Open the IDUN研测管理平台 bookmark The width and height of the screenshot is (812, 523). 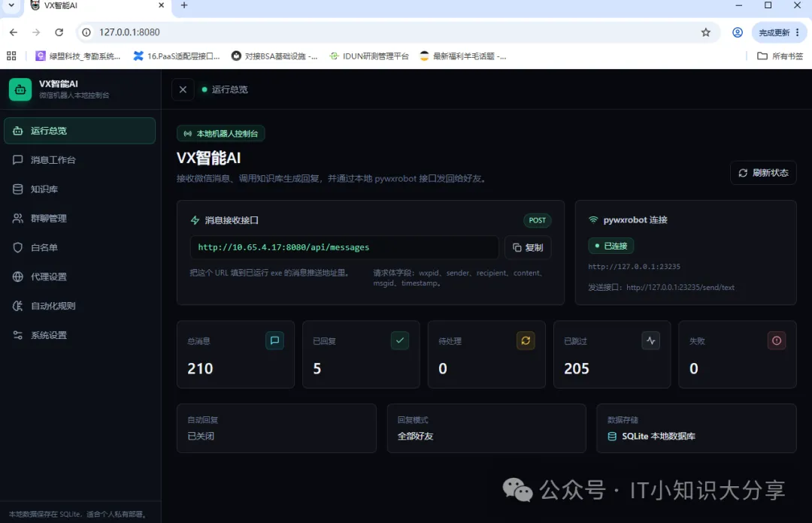(369, 56)
